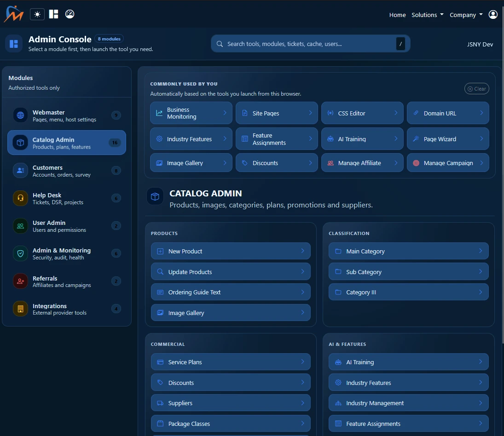Select the Integrations module
This screenshot has height=436, width=504.
67,309
